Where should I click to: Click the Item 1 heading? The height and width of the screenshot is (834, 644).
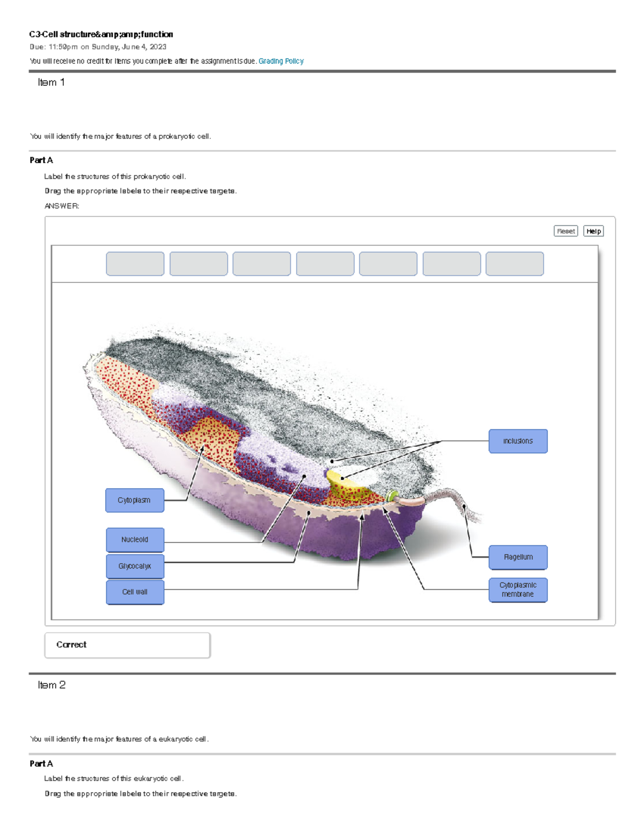click(x=51, y=83)
